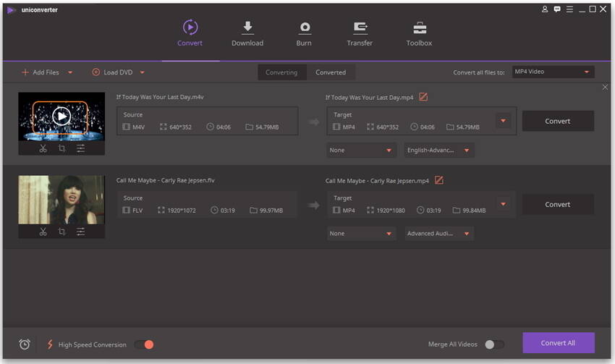615x364 pixels.
Task: Convert the If Today Was Your Last Day file
Action: click(558, 121)
